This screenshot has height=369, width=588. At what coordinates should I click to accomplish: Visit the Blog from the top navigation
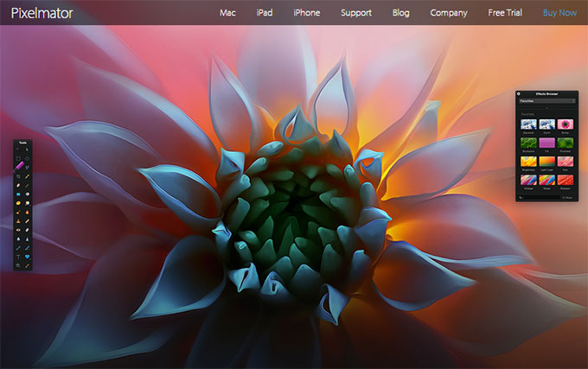point(401,13)
